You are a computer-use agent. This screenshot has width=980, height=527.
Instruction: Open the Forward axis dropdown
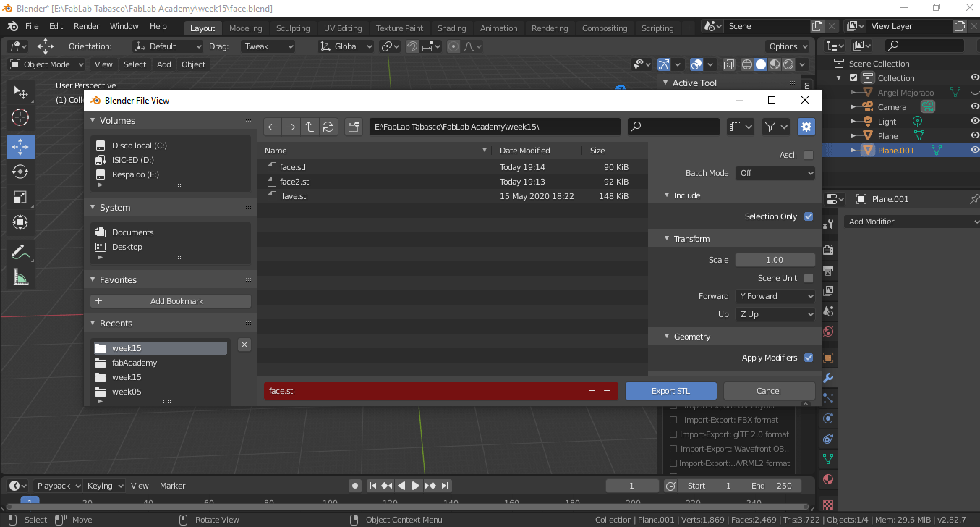click(775, 296)
